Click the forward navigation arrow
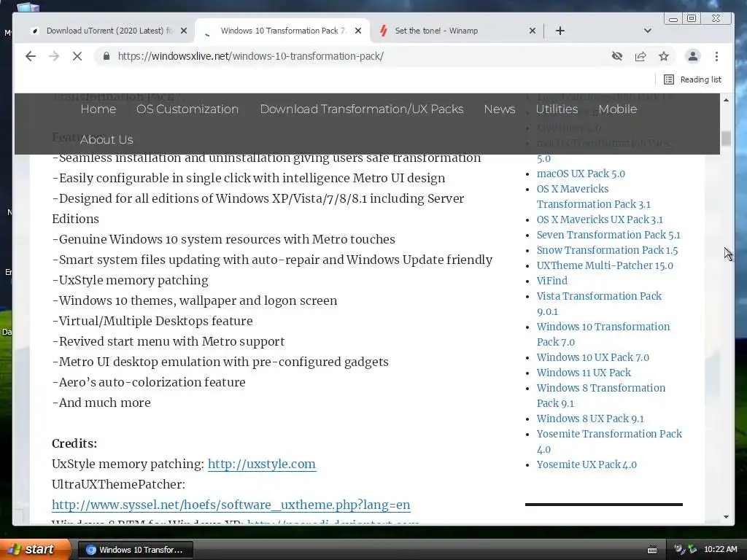Screen dimensions: 747x560 [54, 56]
